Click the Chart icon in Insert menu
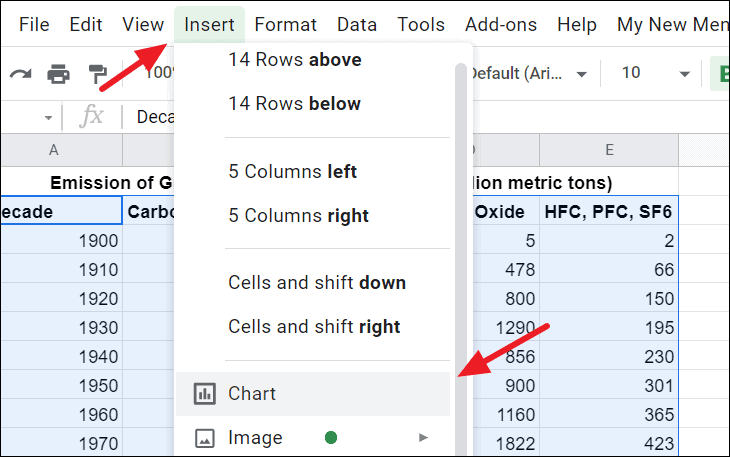This screenshot has width=730, height=457. click(204, 393)
